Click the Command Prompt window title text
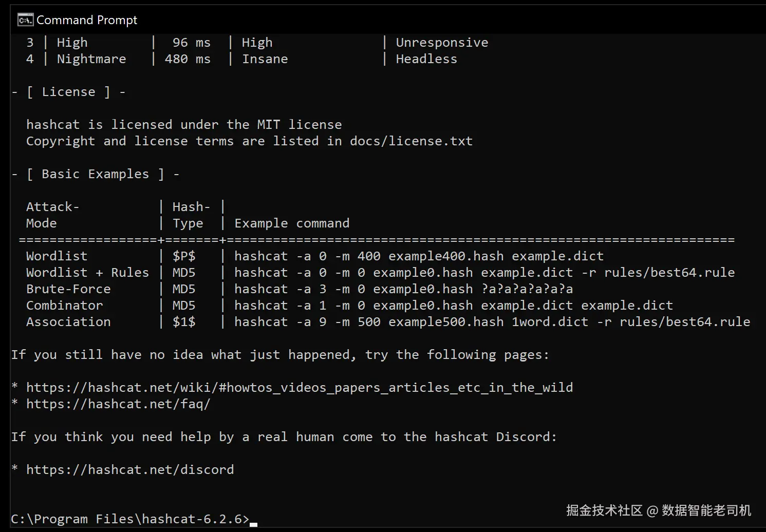The image size is (766, 532). pyautogui.click(x=87, y=20)
